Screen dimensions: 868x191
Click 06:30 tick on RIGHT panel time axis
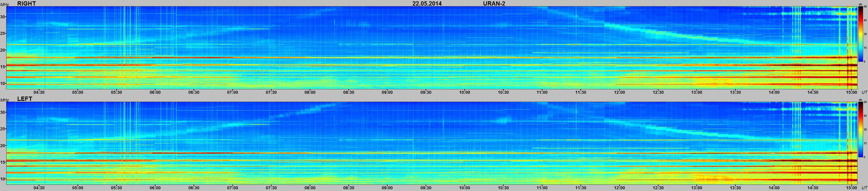194,92
